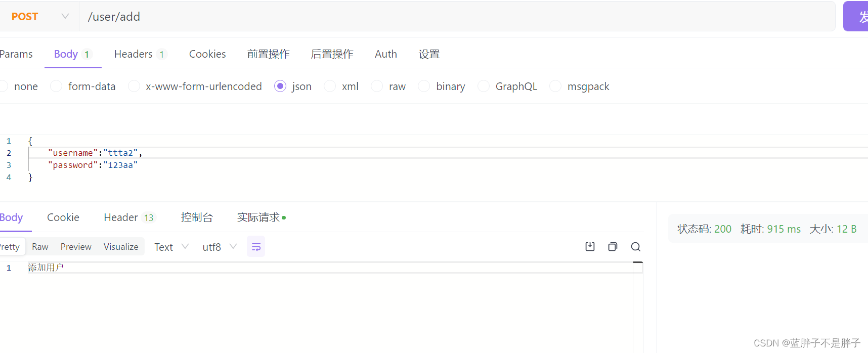Click the save response icon
Image resolution: width=868 pixels, height=353 pixels.
pyautogui.click(x=590, y=247)
